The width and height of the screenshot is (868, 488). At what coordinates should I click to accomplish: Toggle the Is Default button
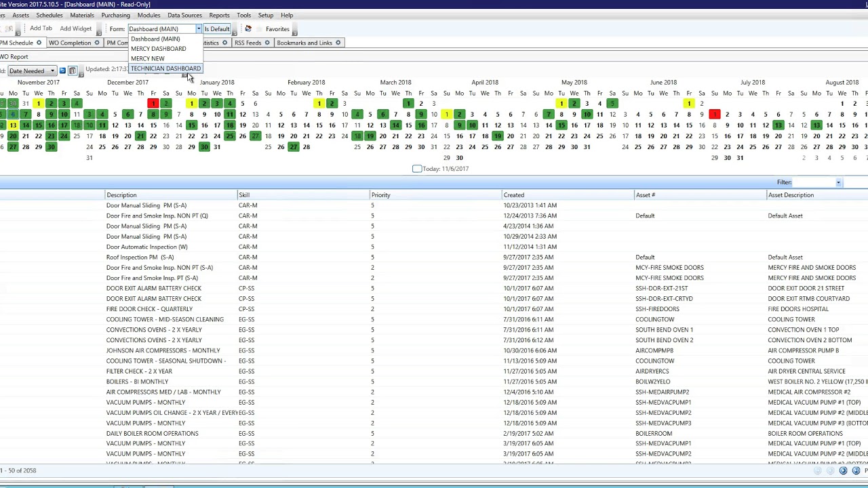(217, 29)
